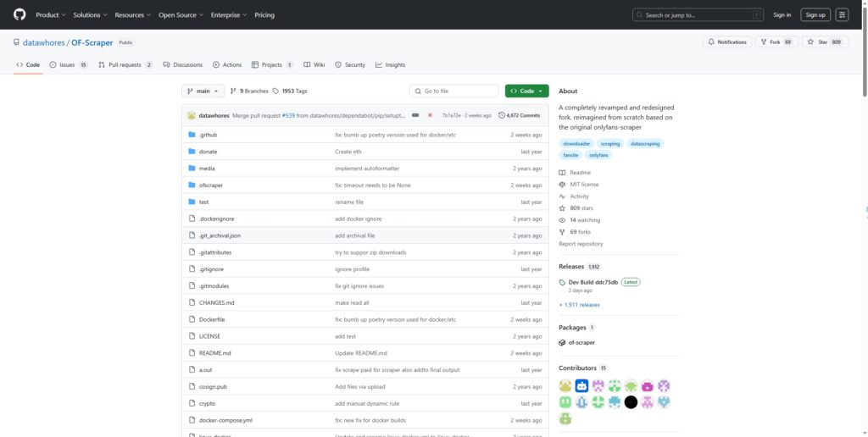This screenshot has height=437, width=868.
Task: Click the Search or jump to field
Action: (x=698, y=15)
